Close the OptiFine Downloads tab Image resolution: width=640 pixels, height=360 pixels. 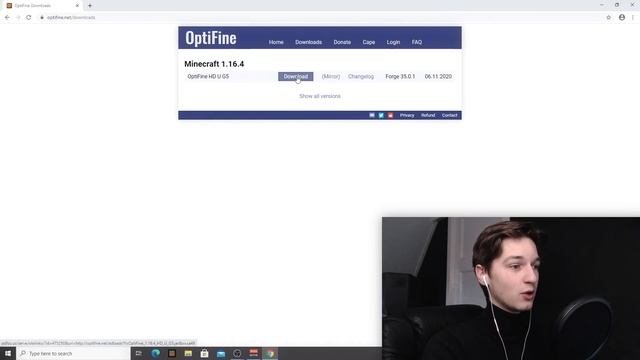coord(77,6)
